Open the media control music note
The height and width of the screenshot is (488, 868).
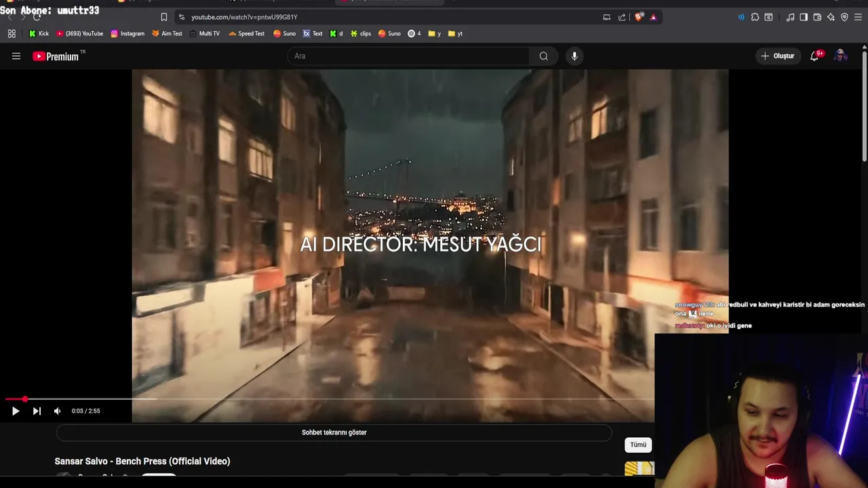pyautogui.click(x=790, y=17)
